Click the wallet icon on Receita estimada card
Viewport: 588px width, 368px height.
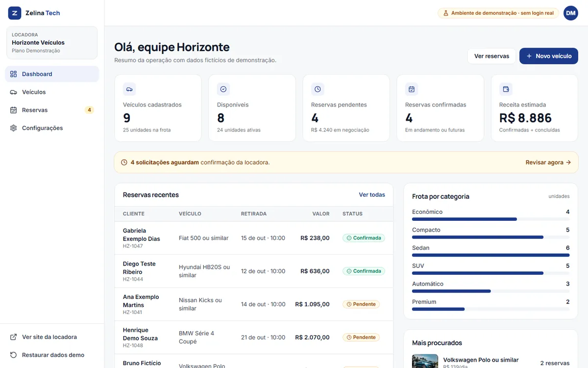point(506,89)
